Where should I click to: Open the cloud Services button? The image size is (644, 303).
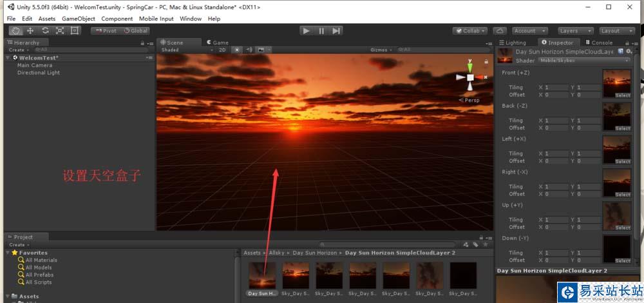pos(500,31)
